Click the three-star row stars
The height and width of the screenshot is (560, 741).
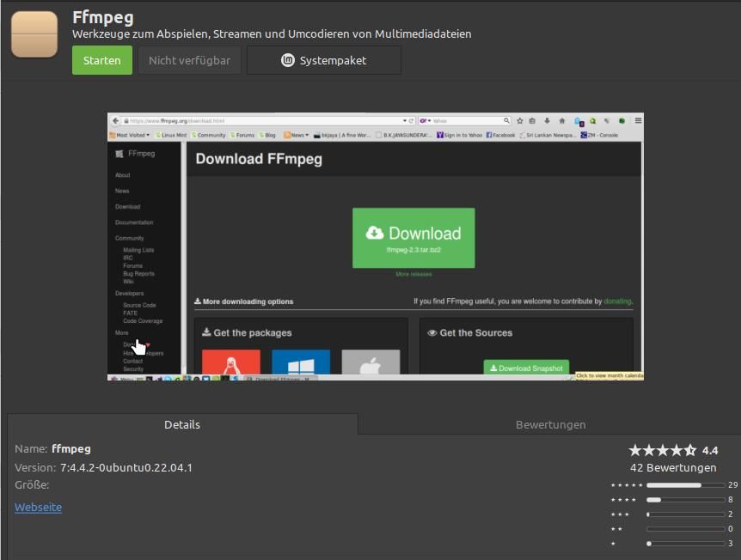click(x=620, y=514)
